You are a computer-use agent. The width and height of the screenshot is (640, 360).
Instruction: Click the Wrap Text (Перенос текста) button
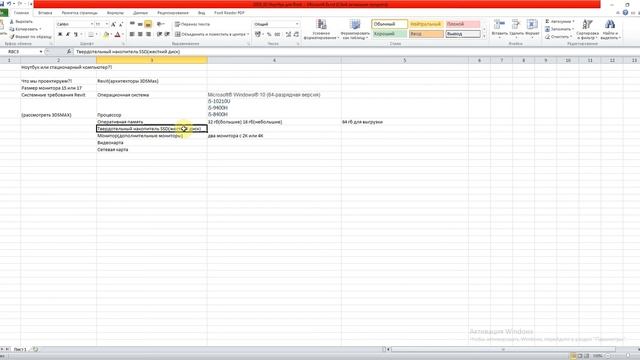coord(192,24)
